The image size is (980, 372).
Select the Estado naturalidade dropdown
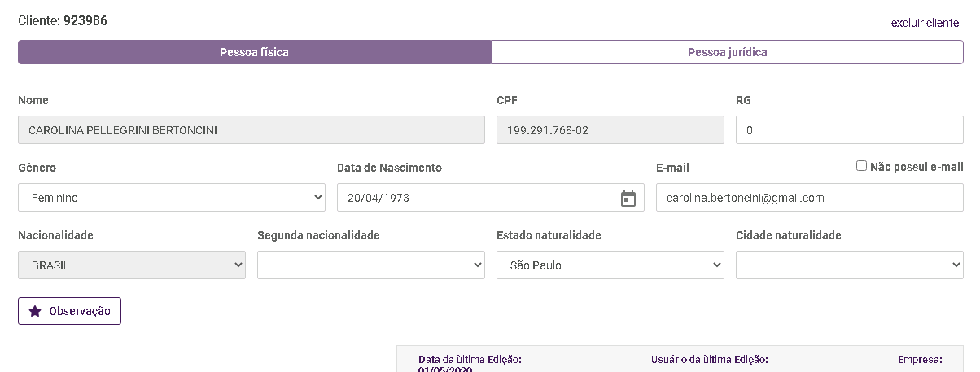(x=610, y=265)
